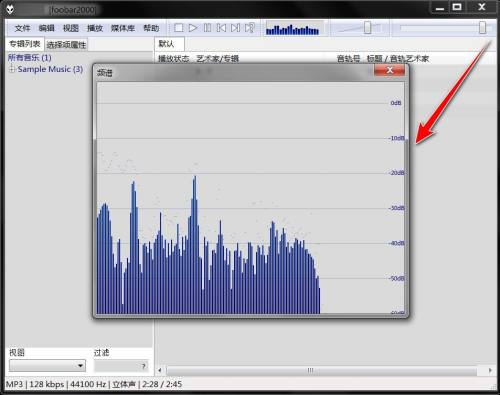
Task: Click the 标题 / 音轨艺术家 column header
Action: [x=398, y=59]
